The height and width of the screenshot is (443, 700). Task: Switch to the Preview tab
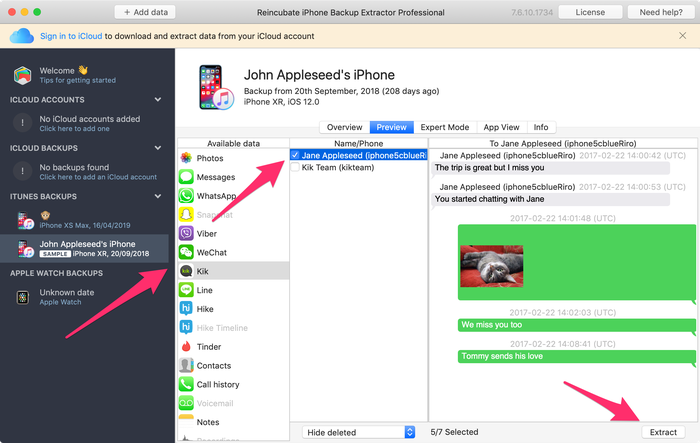pos(392,127)
